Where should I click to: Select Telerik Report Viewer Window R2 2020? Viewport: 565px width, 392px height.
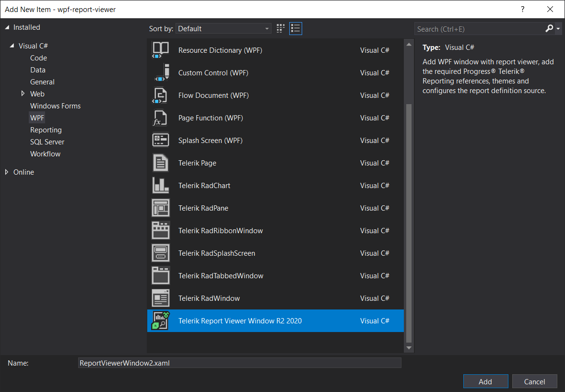pyautogui.click(x=276, y=321)
